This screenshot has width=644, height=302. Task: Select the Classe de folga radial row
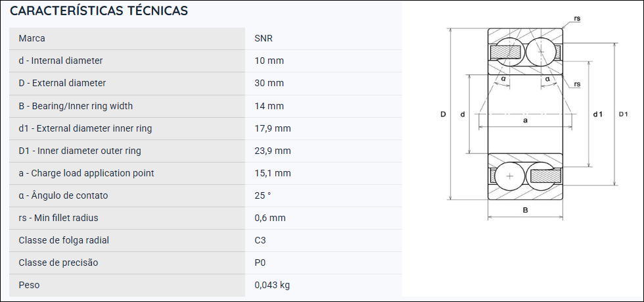[x=205, y=240]
